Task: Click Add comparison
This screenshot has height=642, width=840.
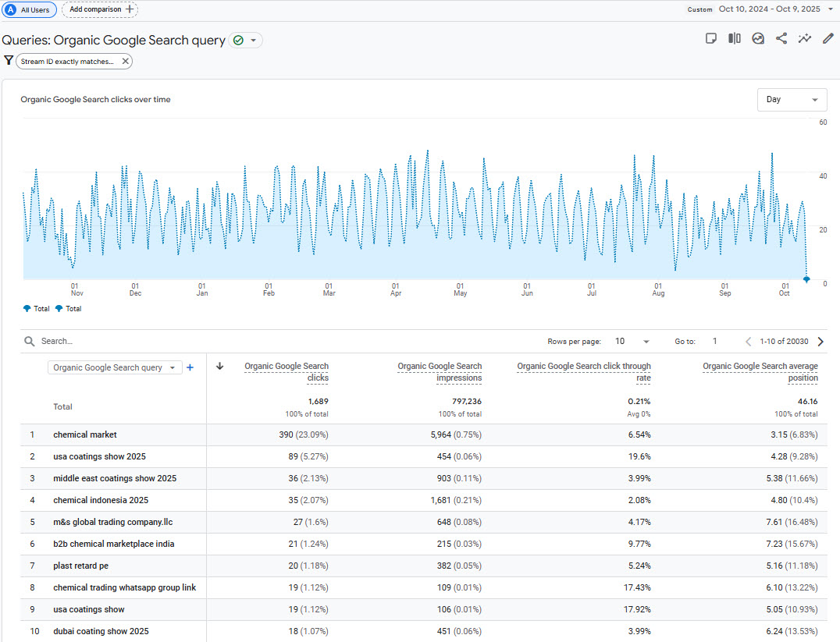Action: [99, 9]
